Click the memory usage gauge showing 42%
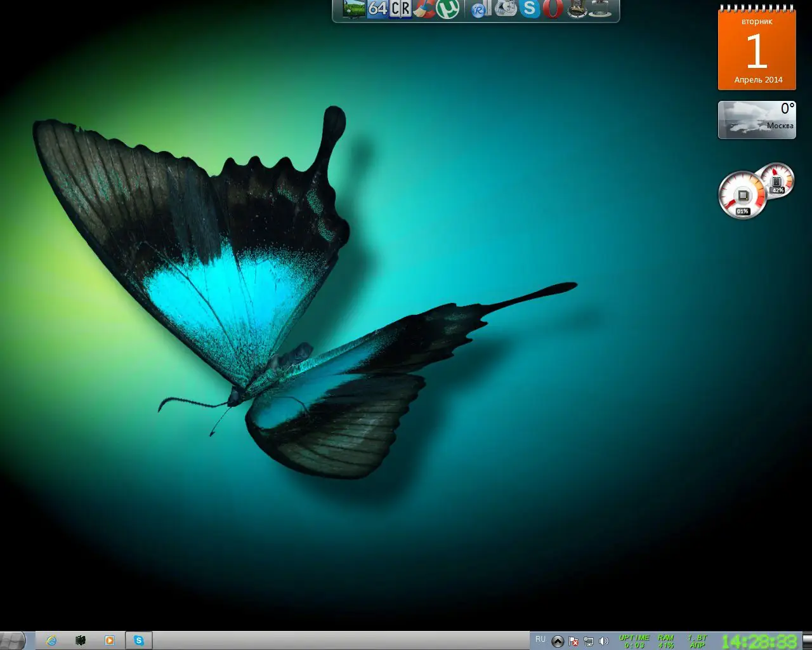 [778, 180]
